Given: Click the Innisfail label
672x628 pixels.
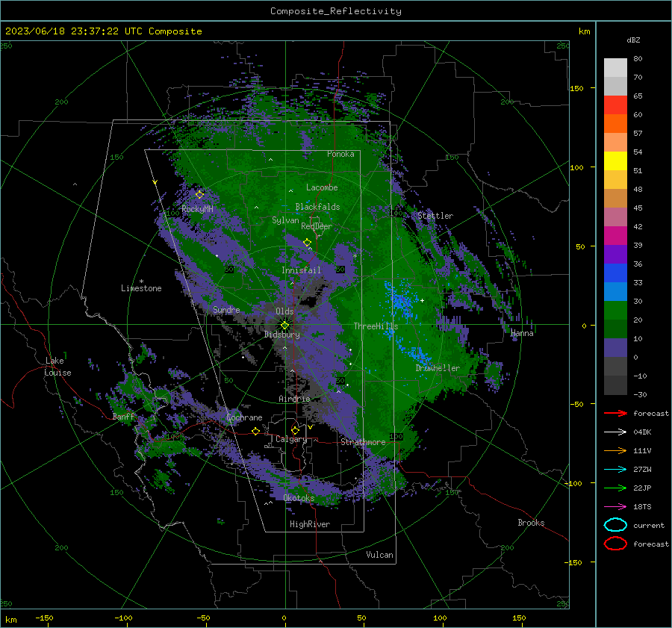Looking at the screenshot, I should tap(301, 270).
